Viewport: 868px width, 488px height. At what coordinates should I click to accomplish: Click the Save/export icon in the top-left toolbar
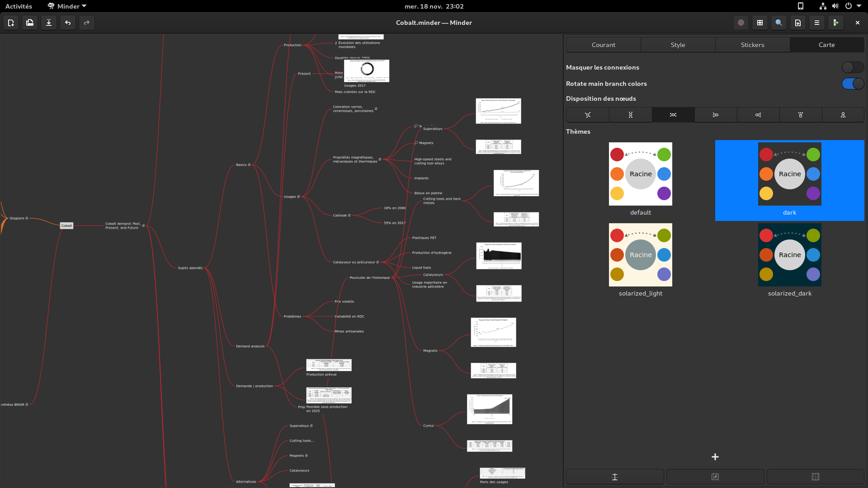tap(48, 23)
